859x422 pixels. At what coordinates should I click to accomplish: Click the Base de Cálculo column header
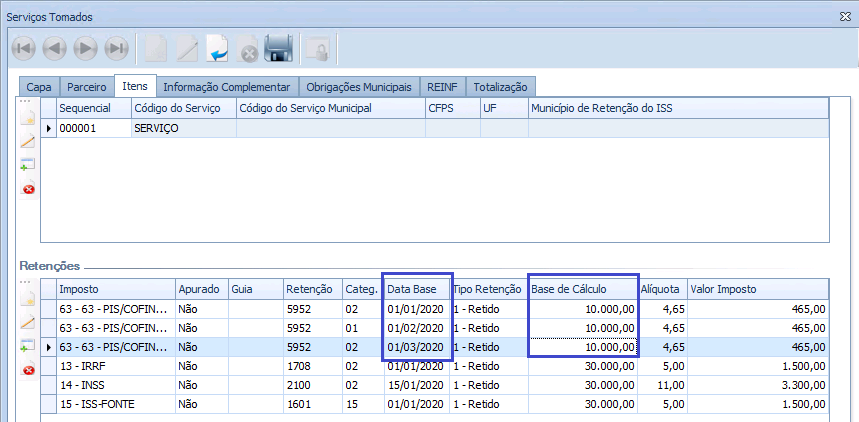pos(582,289)
